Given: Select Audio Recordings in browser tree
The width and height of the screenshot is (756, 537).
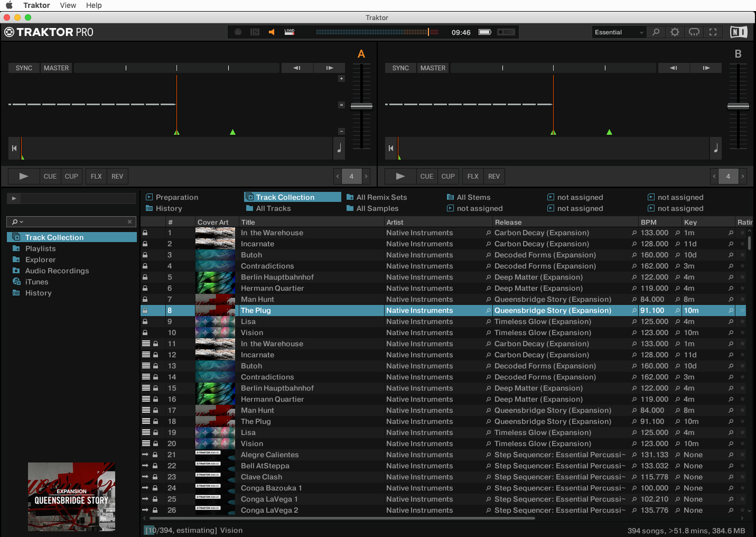Looking at the screenshot, I should 57,271.
